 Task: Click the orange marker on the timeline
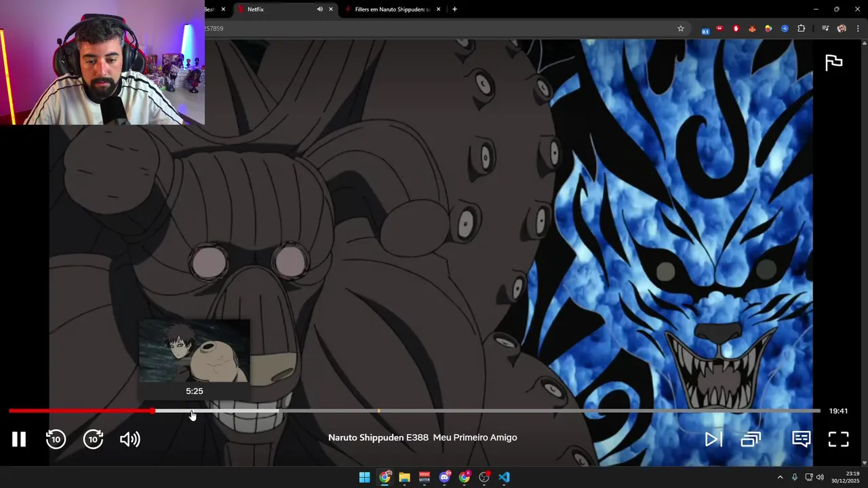378,411
